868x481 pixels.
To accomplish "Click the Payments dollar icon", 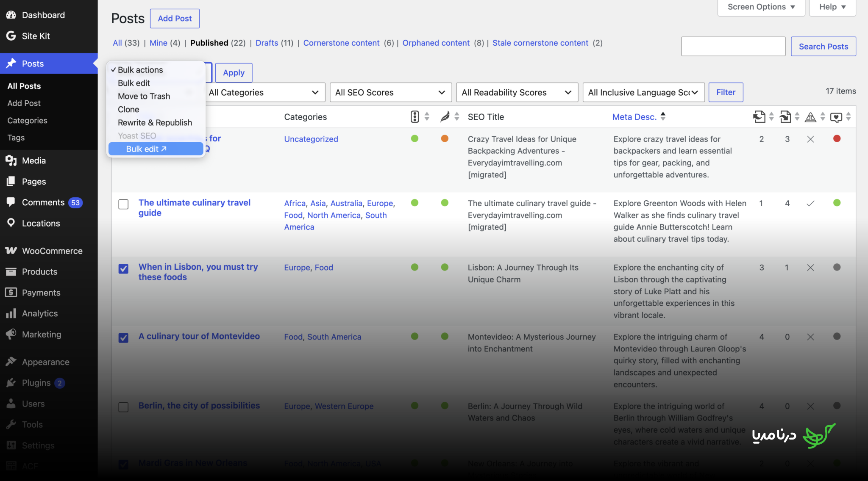I will [x=11, y=292].
